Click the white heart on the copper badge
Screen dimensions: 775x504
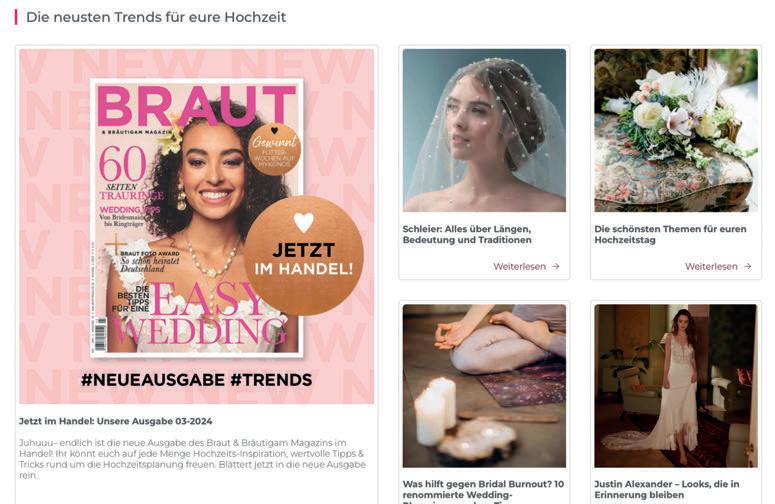pyautogui.click(x=303, y=222)
